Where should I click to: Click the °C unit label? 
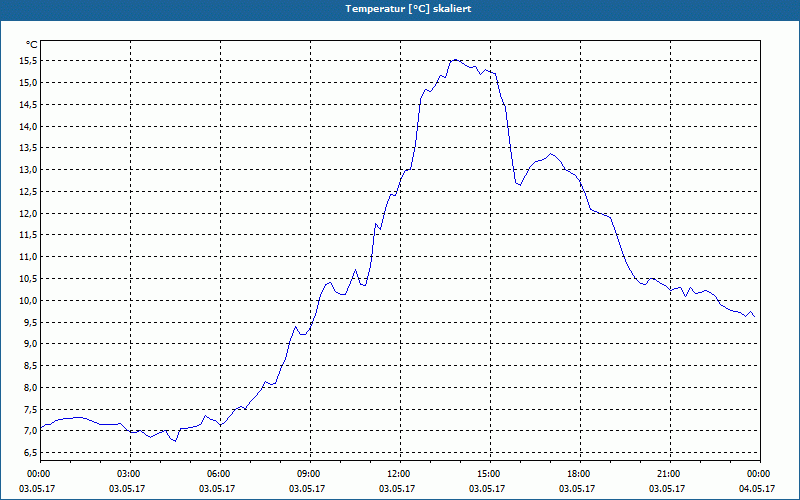pyautogui.click(x=31, y=45)
